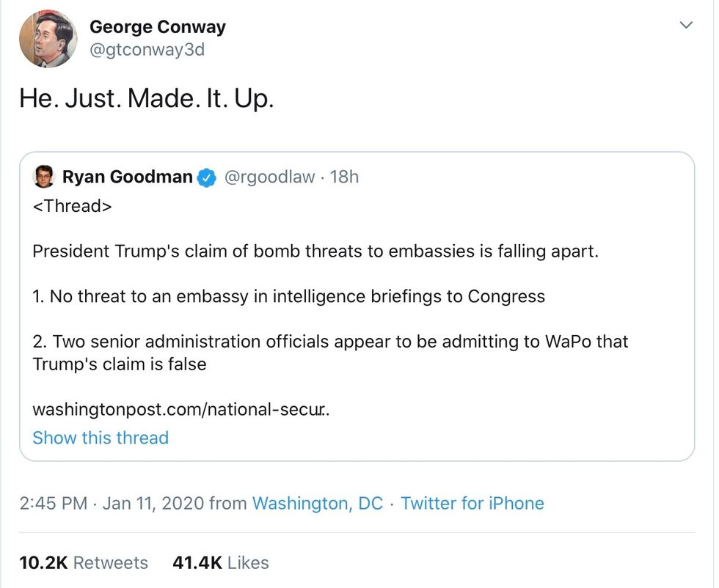Open the washingtonpost.com article link
The width and height of the screenshot is (719, 588).
coord(180,409)
